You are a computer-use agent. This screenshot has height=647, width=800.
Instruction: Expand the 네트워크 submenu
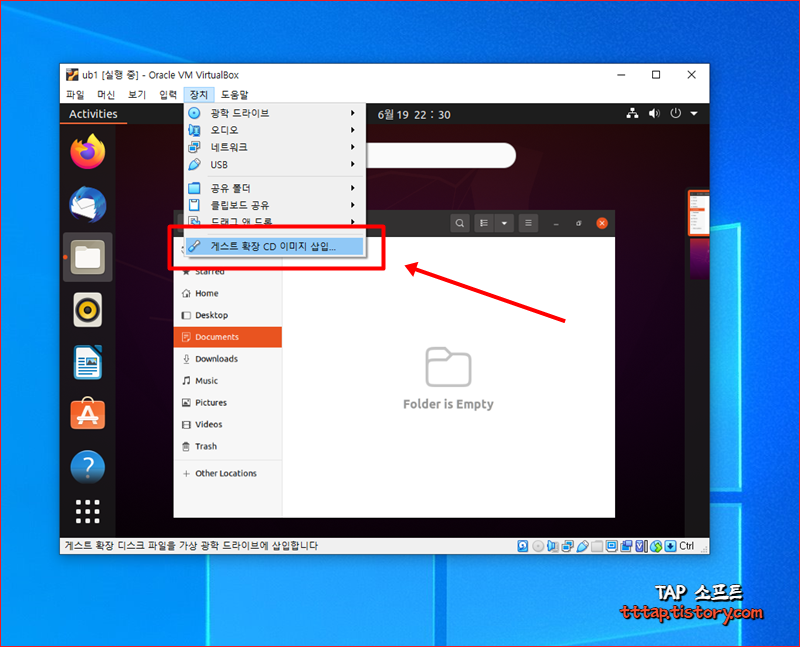[275, 147]
